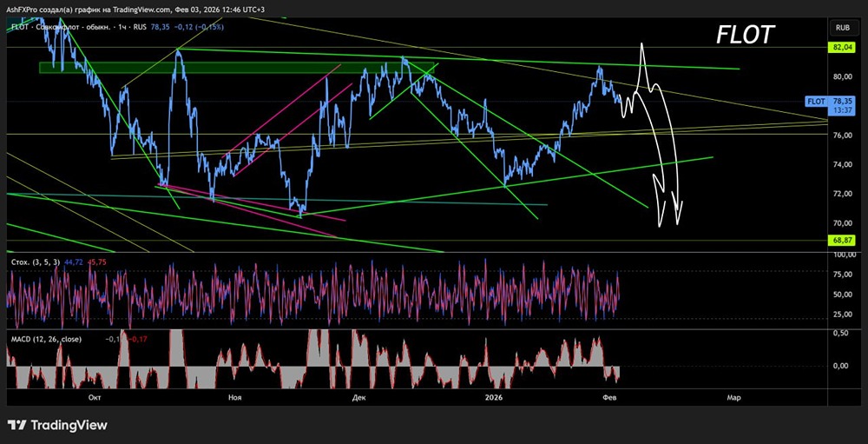Select the green rectangle resistance zone drawing

237,68
